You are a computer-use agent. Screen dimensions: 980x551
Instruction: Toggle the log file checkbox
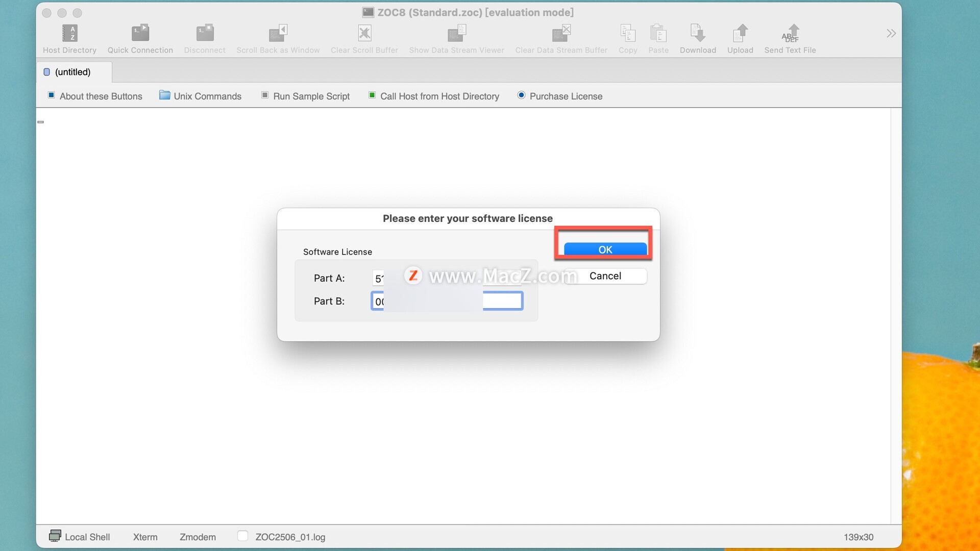click(242, 536)
